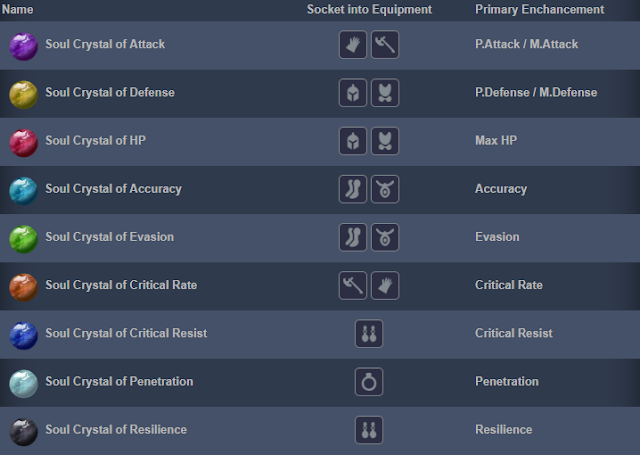Viewport: 640px width, 455px height.
Task: Click the necklace icon in Evasion row
Action: (x=385, y=237)
